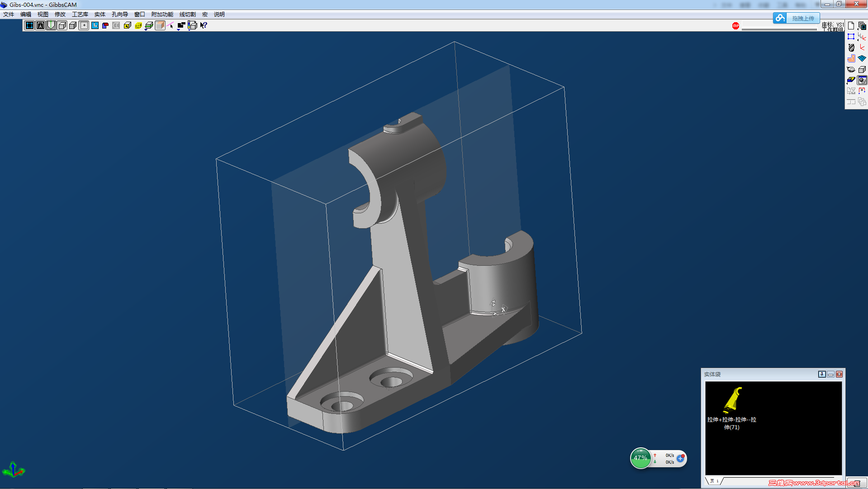Open the color bar cube flyout
The width and height of the screenshot is (868, 489).
point(192,25)
